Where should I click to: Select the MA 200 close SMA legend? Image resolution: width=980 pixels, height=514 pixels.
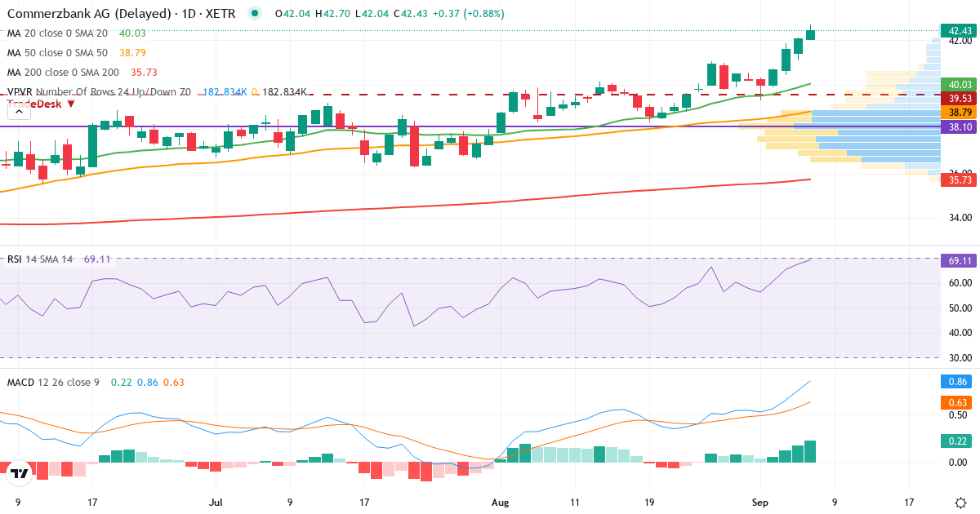tap(63, 73)
